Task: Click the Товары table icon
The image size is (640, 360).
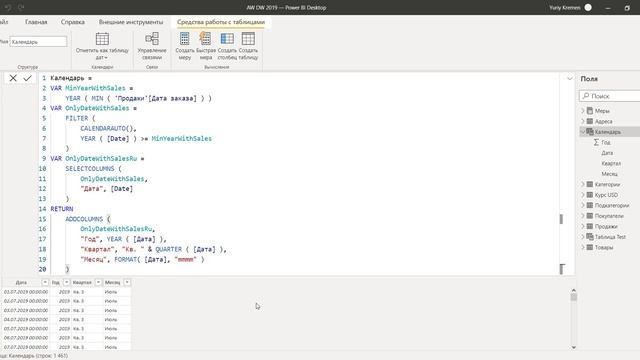Action: coord(590,247)
